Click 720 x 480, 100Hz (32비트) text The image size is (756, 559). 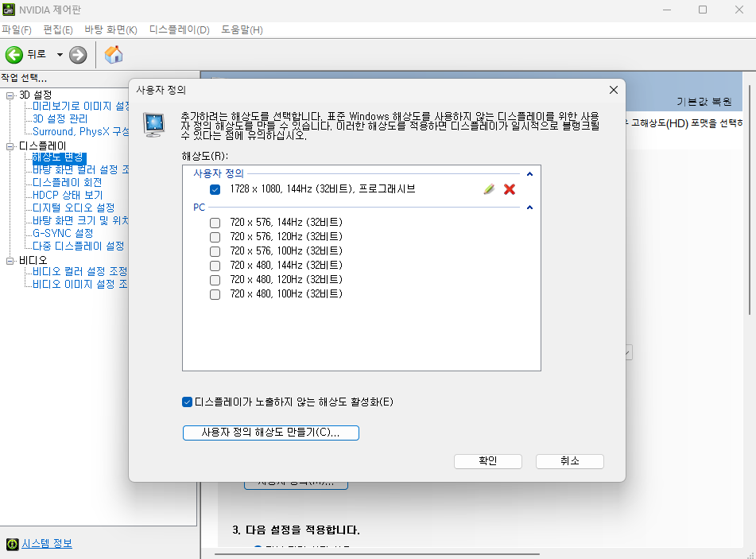(x=286, y=294)
